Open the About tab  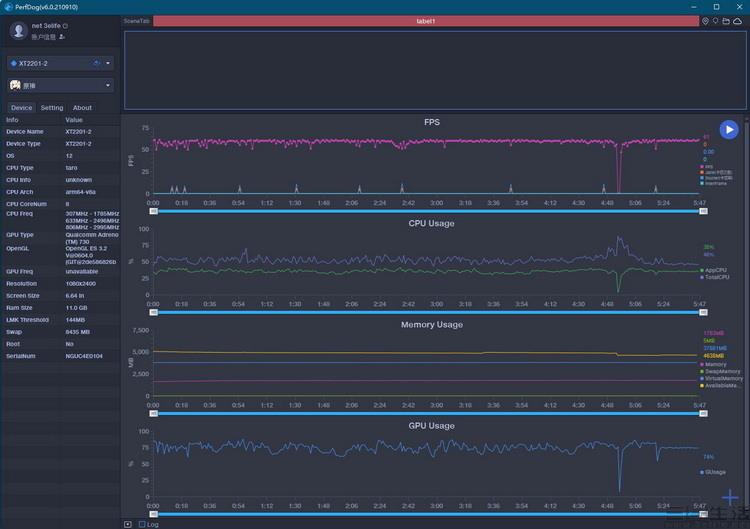pyautogui.click(x=82, y=108)
